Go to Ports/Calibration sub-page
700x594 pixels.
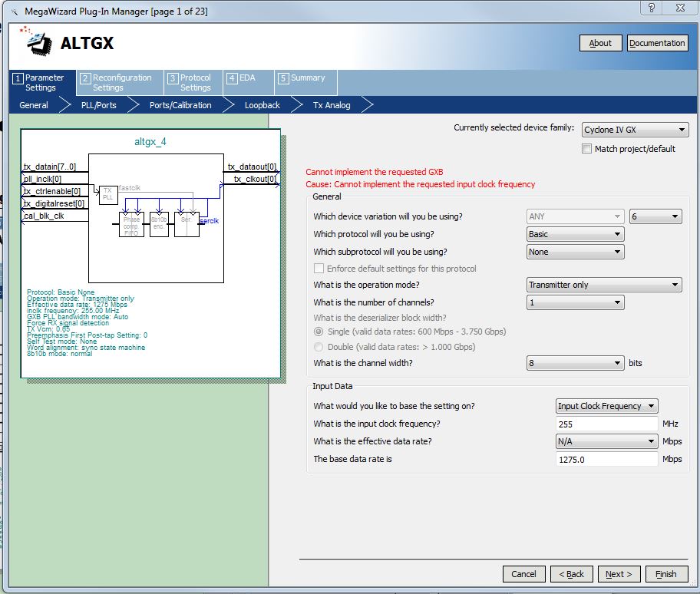[x=180, y=105]
